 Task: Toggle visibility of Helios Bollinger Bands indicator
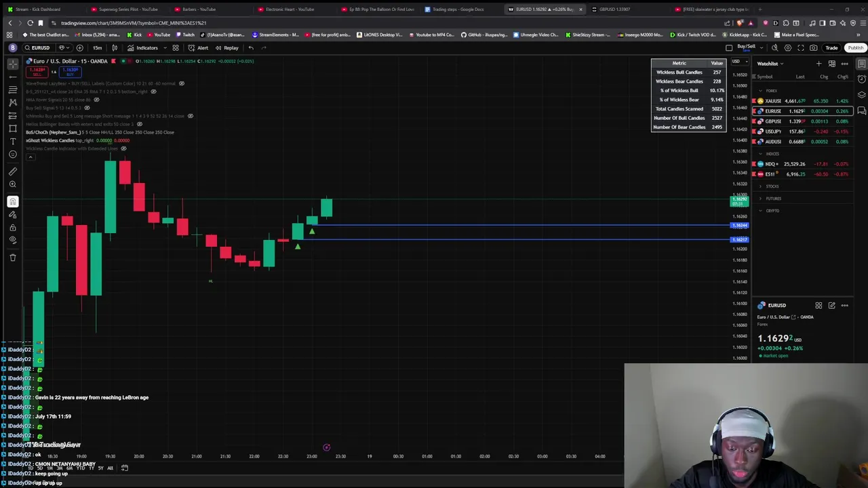pyautogui.click(x=140, y=124)
